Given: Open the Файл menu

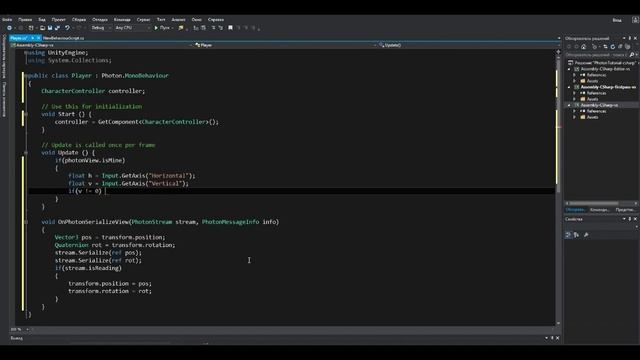Looking at the screenshot, I should click(7, 20).
